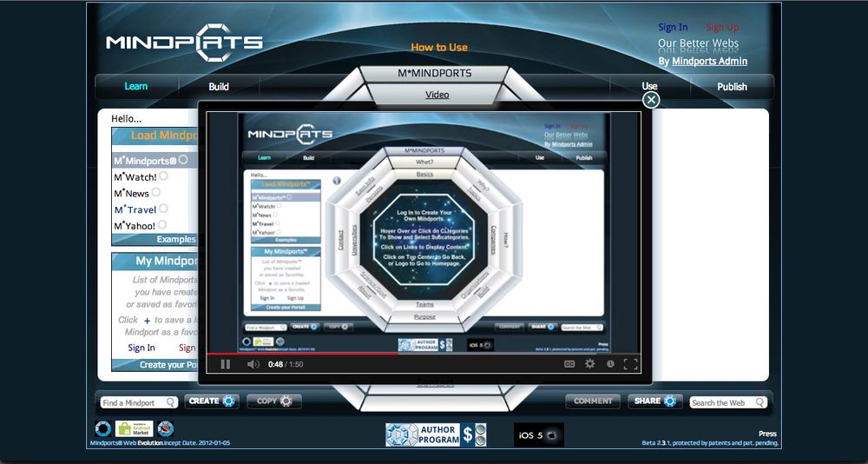Click the blue ring icon in the footer
The image size is (868, 464).
click(x=103, y=428)
